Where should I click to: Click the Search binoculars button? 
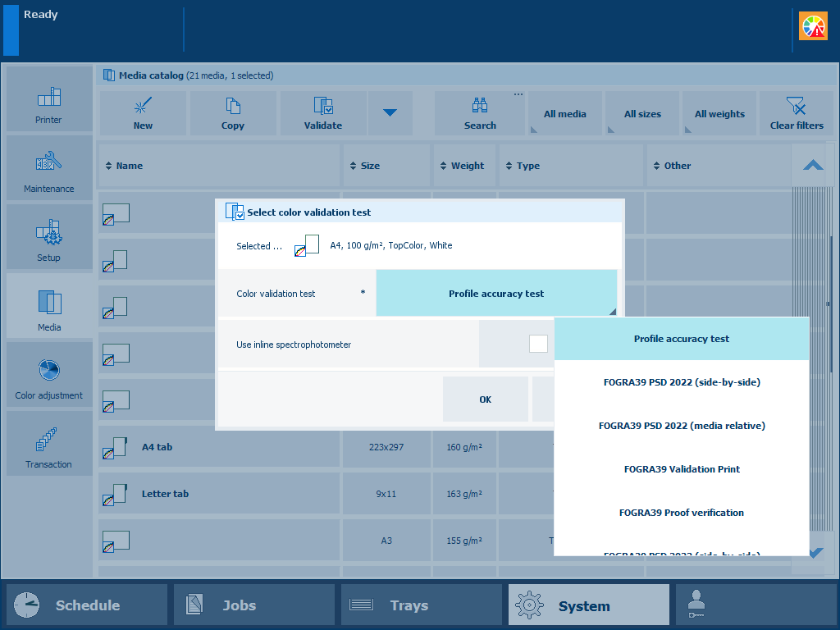click(480, 113)
